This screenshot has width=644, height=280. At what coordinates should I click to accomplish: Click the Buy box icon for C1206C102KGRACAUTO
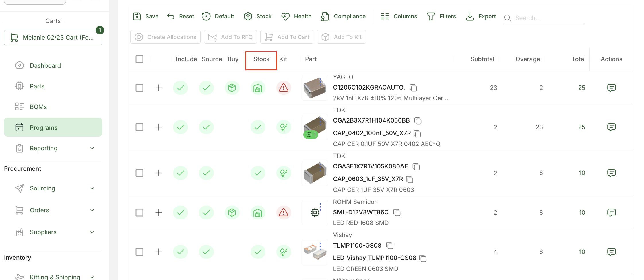point(232,88)
